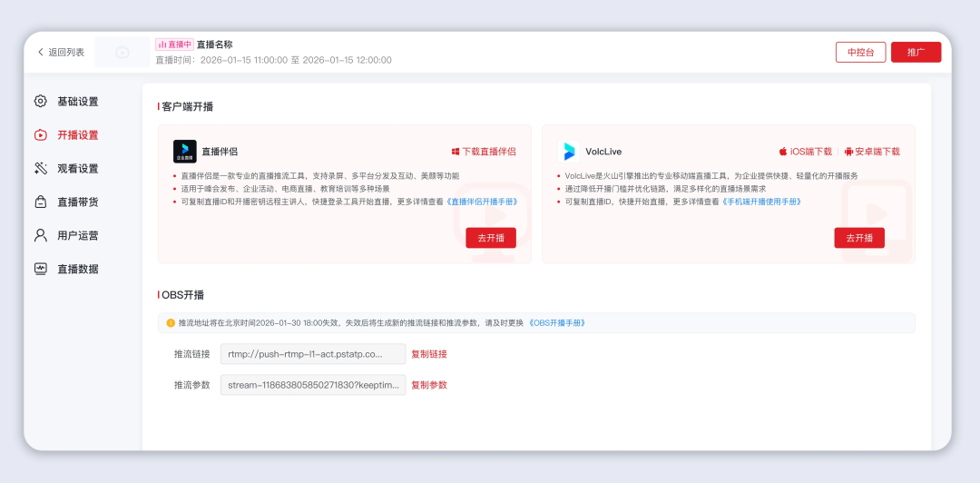
Task: Open 《直播伴侣开播手册》 link
Action: coord(482,202)
